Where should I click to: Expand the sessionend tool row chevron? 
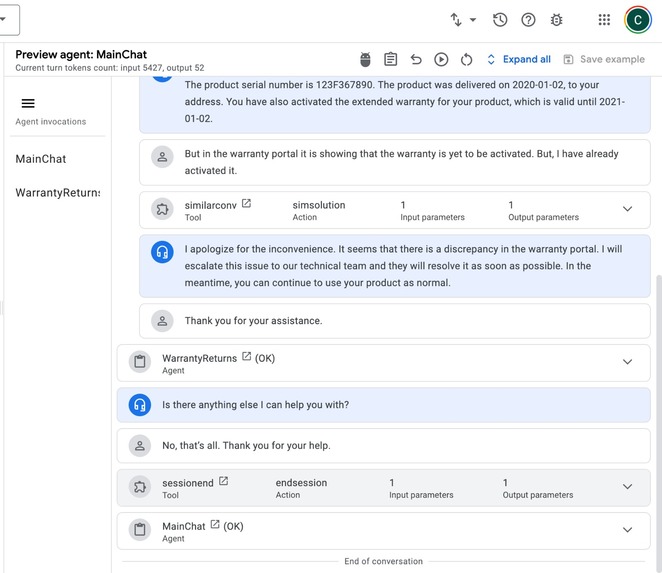pyautogui.click(x=627, y=486)
